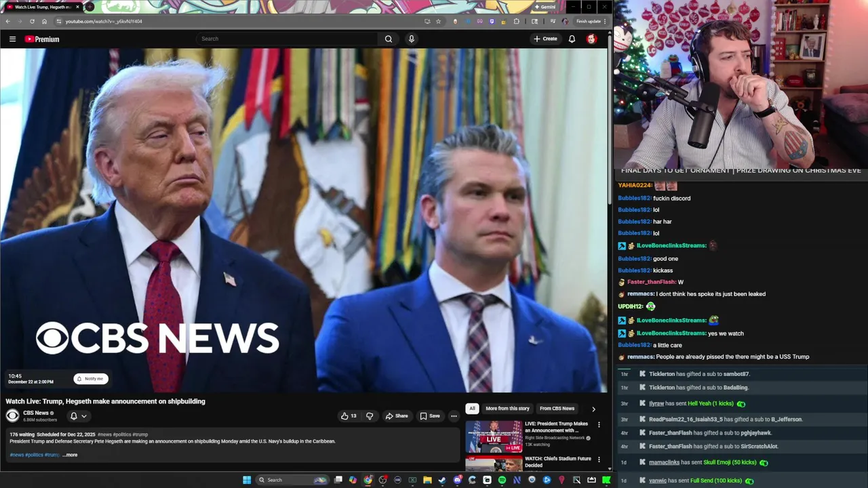Click #politics hashtag in description footer
Image resolution: width=868 pixels, height=488 pixels.
point(34,455)
